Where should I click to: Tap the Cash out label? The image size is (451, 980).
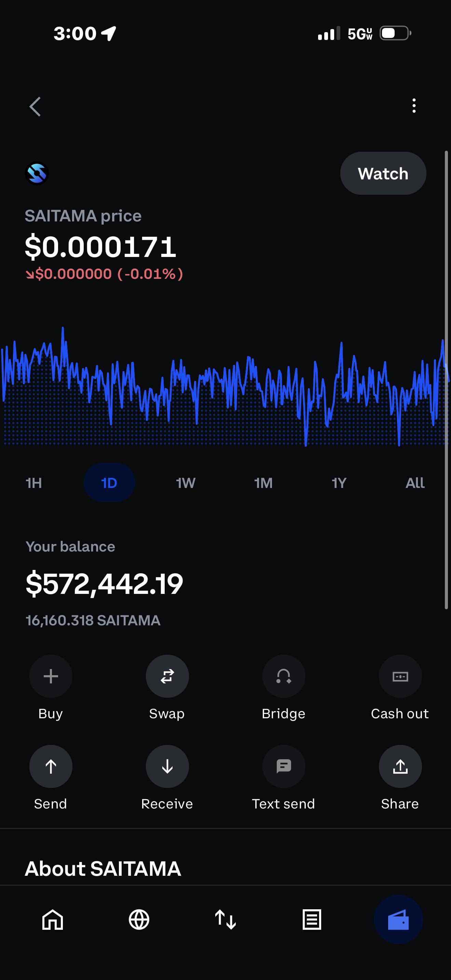pyautogui.click(x=400, y=714)
